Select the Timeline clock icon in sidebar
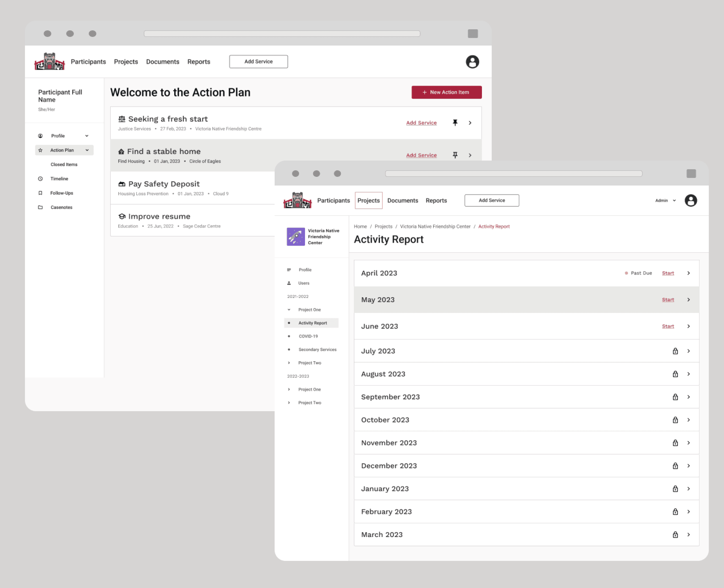Viewport: 724px width, 588px height. 41,178
